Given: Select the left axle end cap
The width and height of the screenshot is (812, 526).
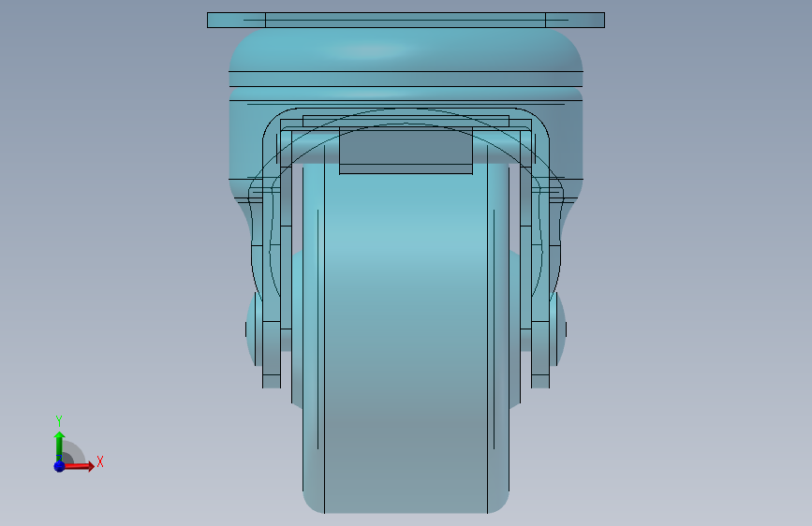Looking at the screenshot, I should (254, 329).
